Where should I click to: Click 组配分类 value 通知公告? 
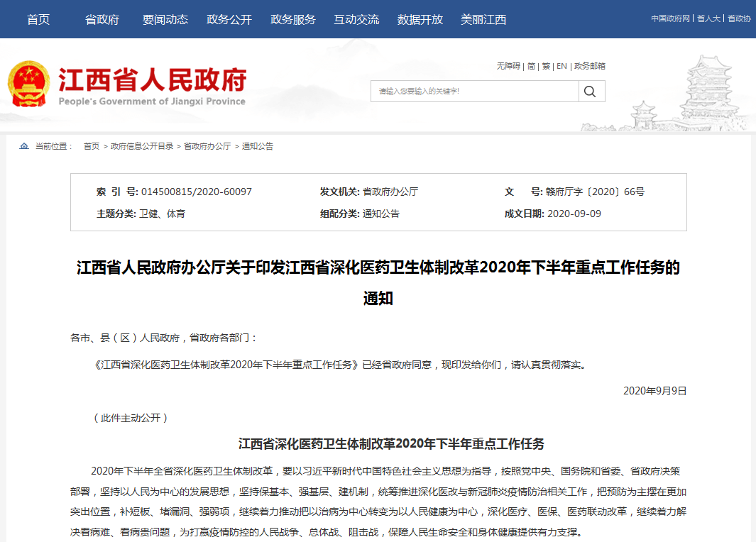pyautogui.click(x=381, y=214)
